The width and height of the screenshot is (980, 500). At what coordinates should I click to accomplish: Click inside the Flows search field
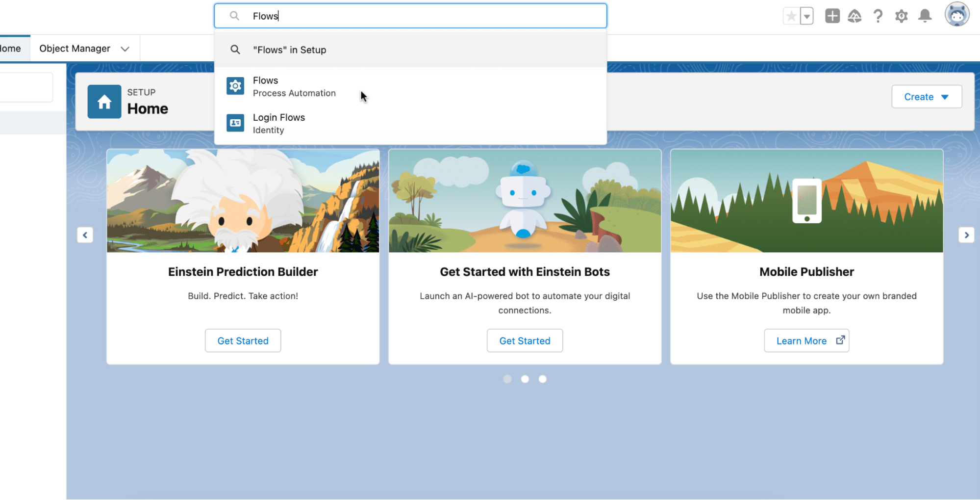410,16
